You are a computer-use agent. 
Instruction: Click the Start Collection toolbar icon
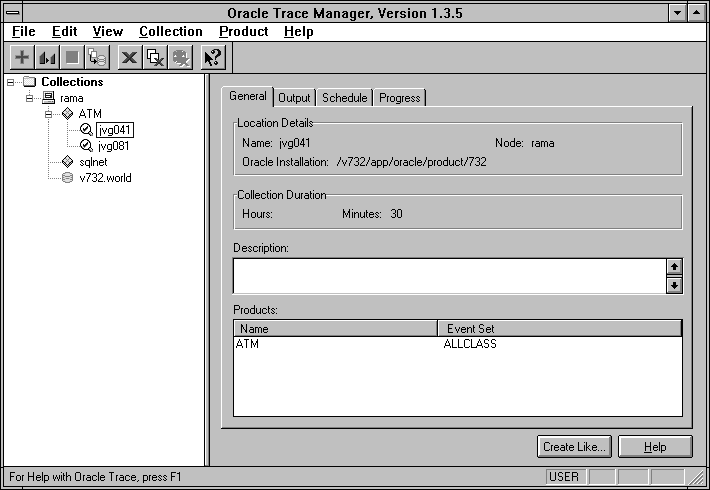point(47,58)
